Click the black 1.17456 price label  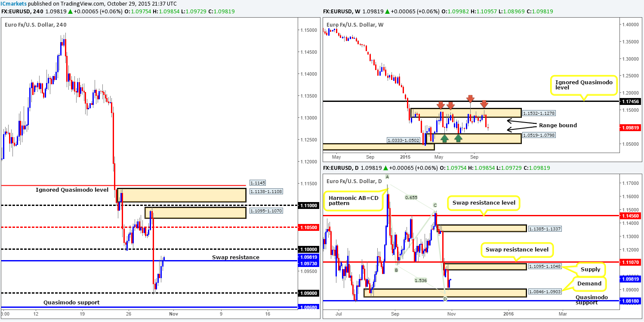[x=629, y=101]
